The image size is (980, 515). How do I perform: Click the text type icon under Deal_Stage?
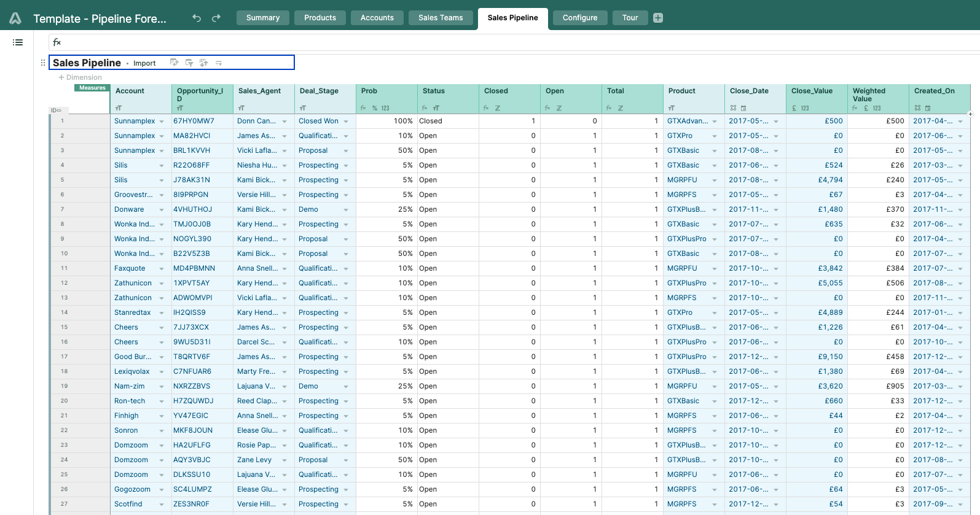[x=303, y=108]
